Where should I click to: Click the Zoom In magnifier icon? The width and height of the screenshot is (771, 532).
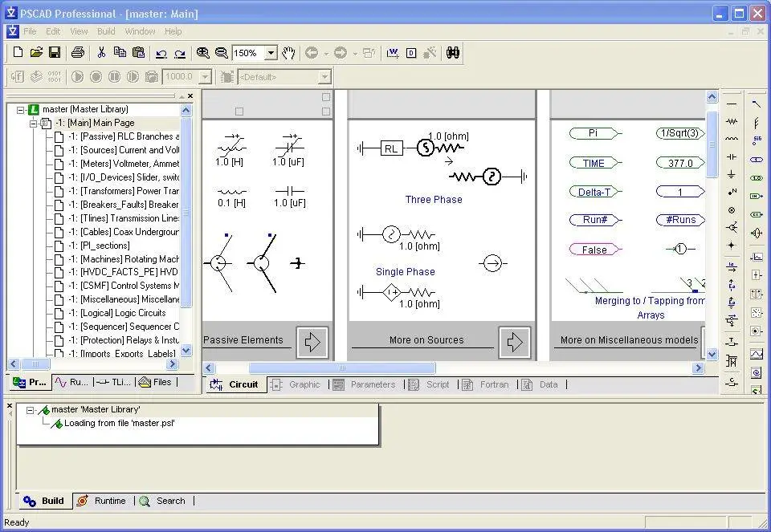(x=203, y=53)
